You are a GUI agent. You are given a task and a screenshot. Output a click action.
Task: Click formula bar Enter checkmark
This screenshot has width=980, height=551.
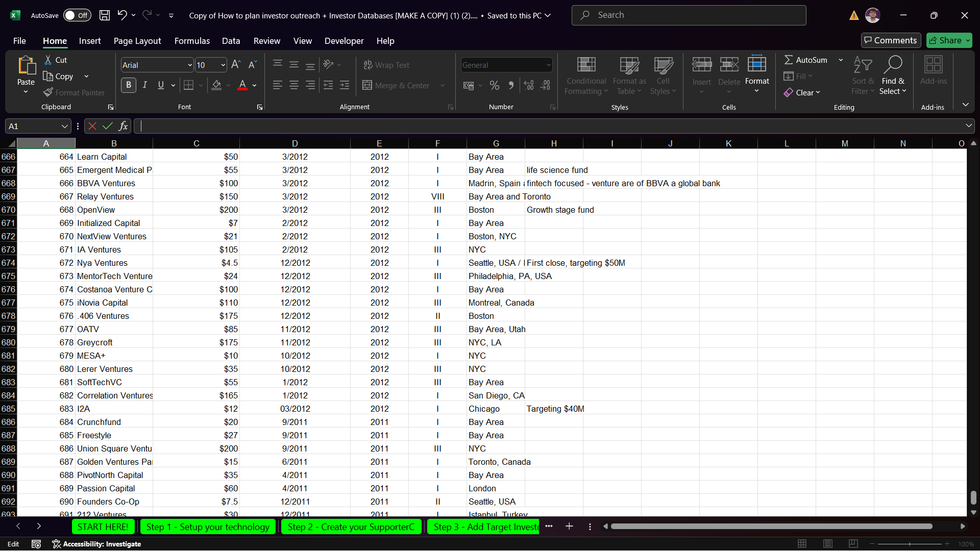click(x=108, y=126)
